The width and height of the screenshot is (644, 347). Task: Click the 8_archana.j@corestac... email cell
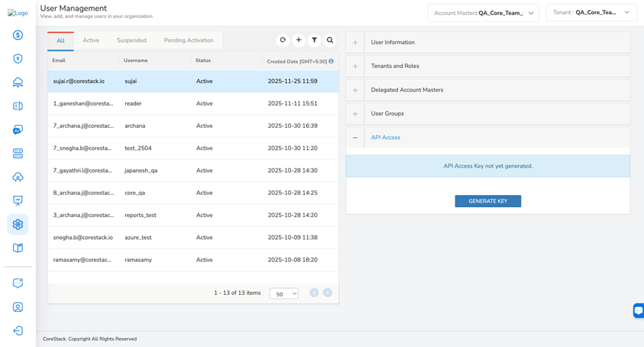coord(84,193)
